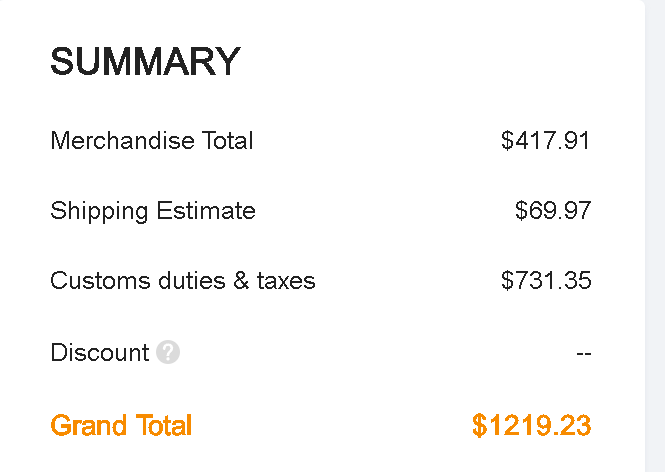Image resolution: width=665 pixels, height=472 pixels.
Task: Click the word "Shipping" in shipping row
Action: (99, 211)
